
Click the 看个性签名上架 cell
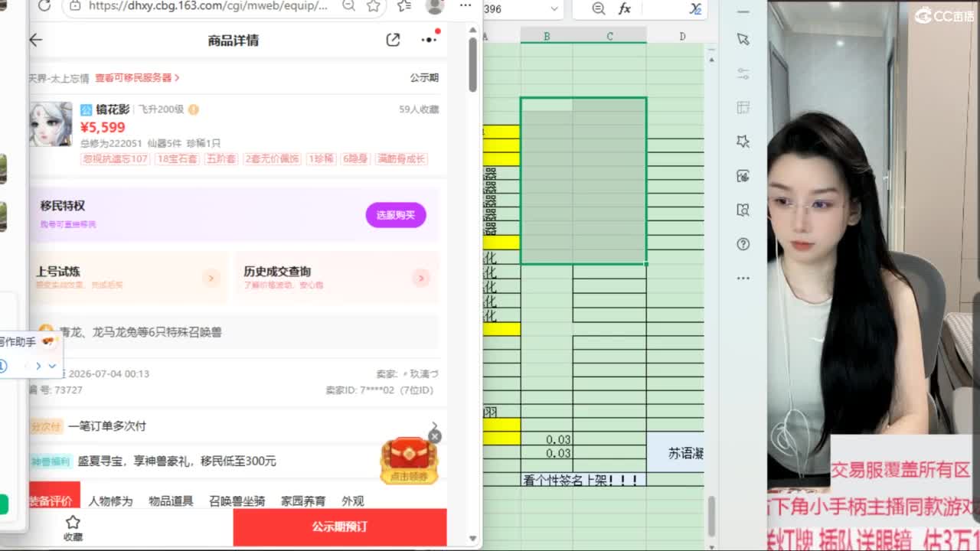pyautogui.click(x=583, y=481)
